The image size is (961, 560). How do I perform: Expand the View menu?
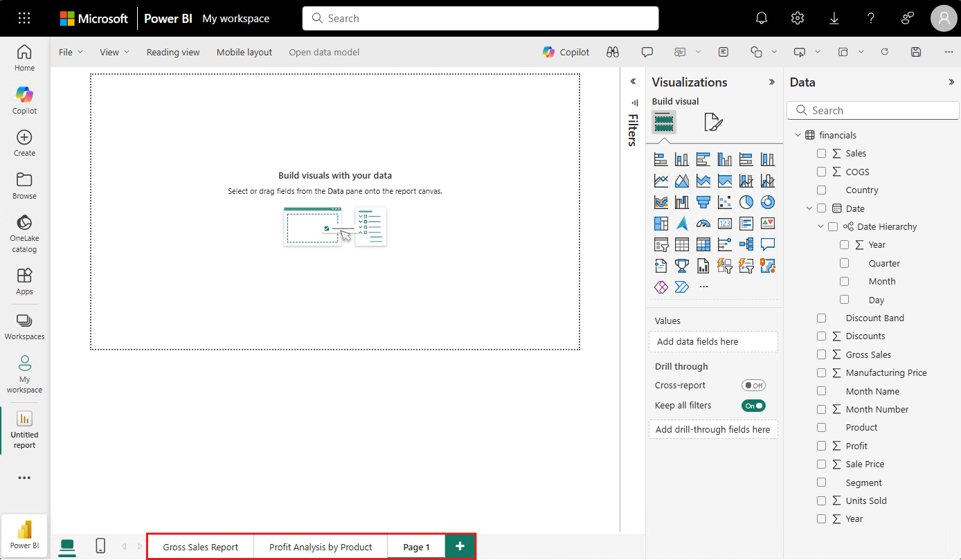[114, 52]
